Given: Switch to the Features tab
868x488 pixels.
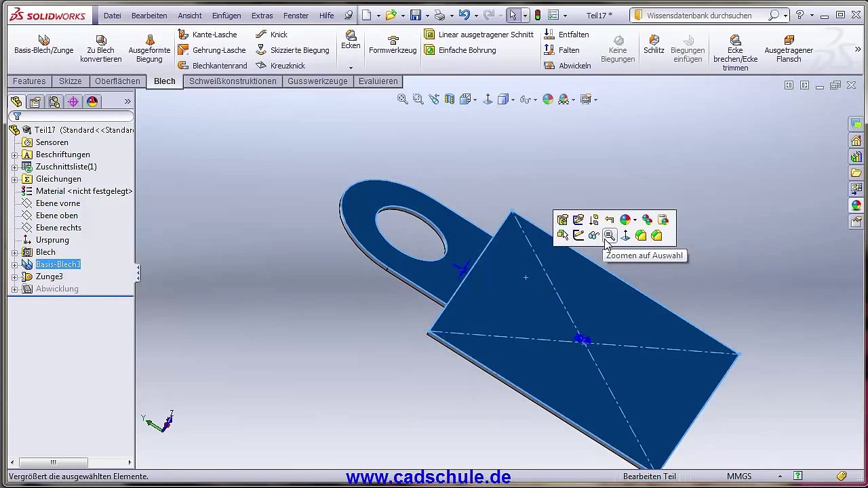Looking at the screenshot, I should click(29, 81).
